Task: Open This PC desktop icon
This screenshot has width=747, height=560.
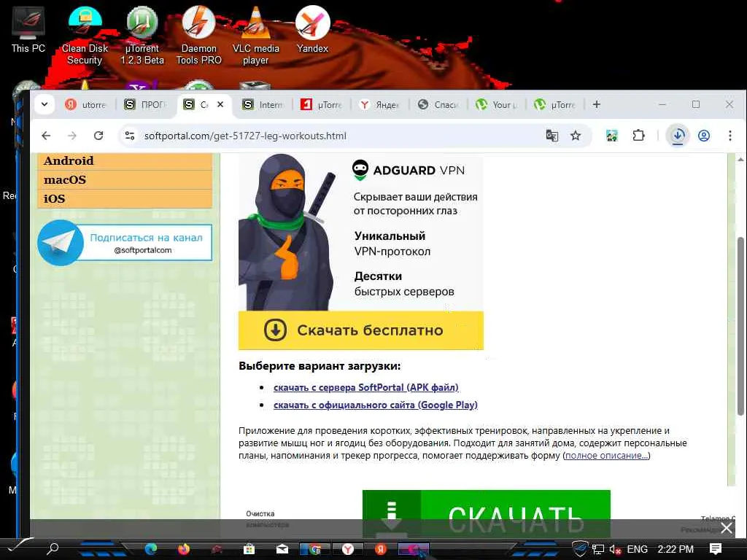Action: 28,29
